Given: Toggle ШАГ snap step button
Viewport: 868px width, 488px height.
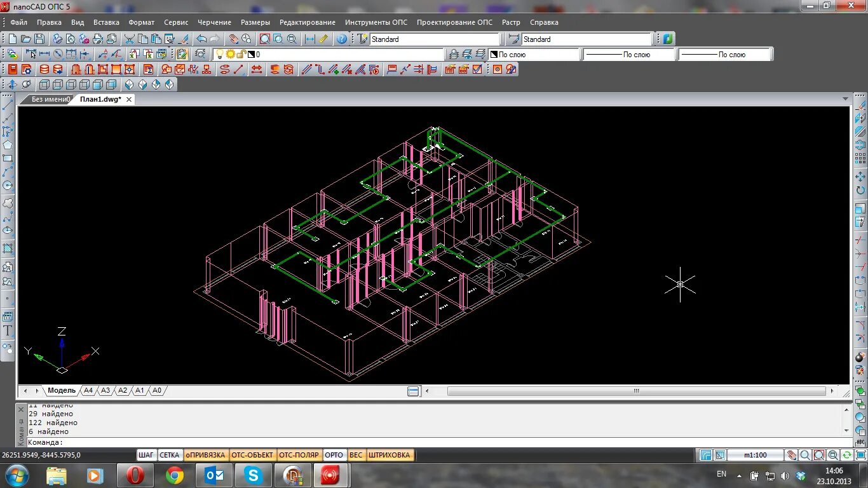Looking at the screenshot, I should tap(146, 455).
